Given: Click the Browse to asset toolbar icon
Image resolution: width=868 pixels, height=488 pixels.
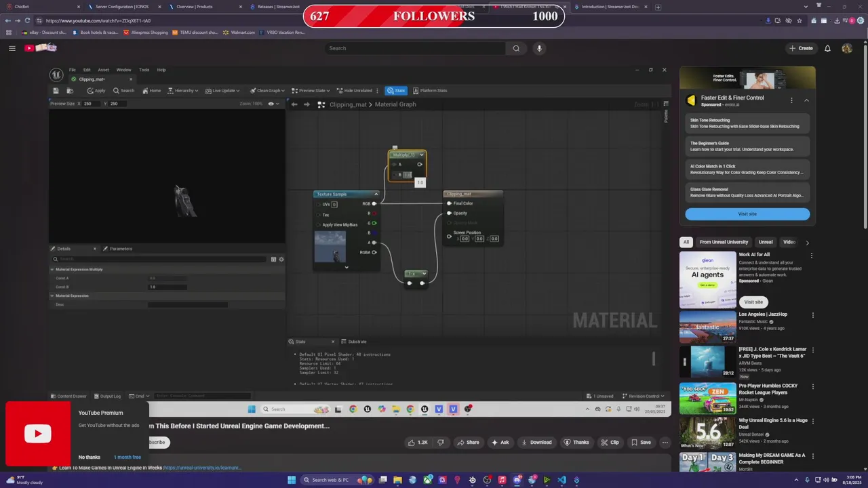Looking at the screenshot, I should click(x=70, y=91).
